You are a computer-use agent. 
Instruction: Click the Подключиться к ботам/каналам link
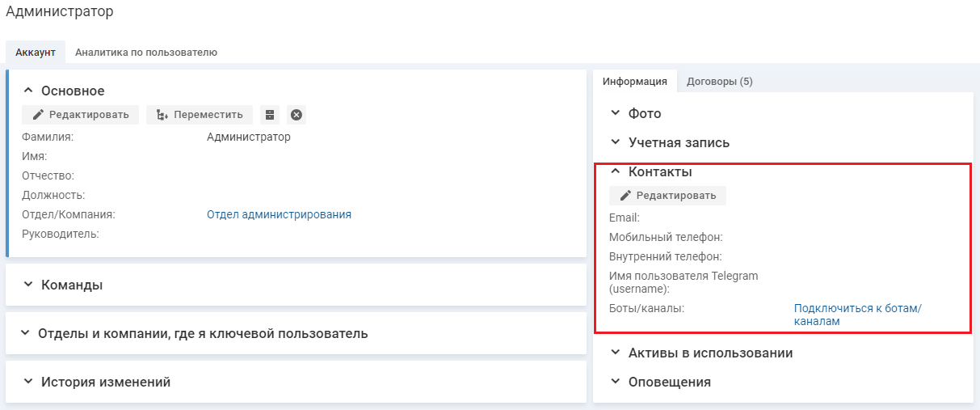click(857, 315)
